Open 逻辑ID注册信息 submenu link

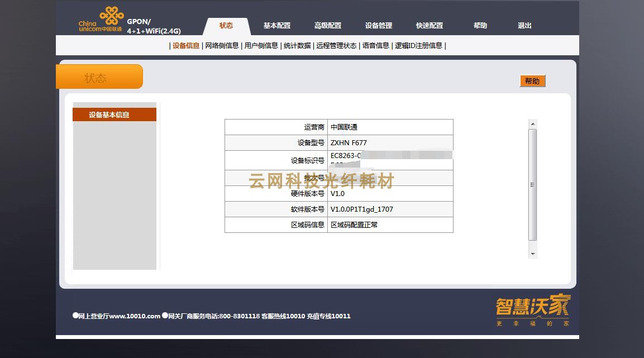pyautogui.click(x=418, y=46)
